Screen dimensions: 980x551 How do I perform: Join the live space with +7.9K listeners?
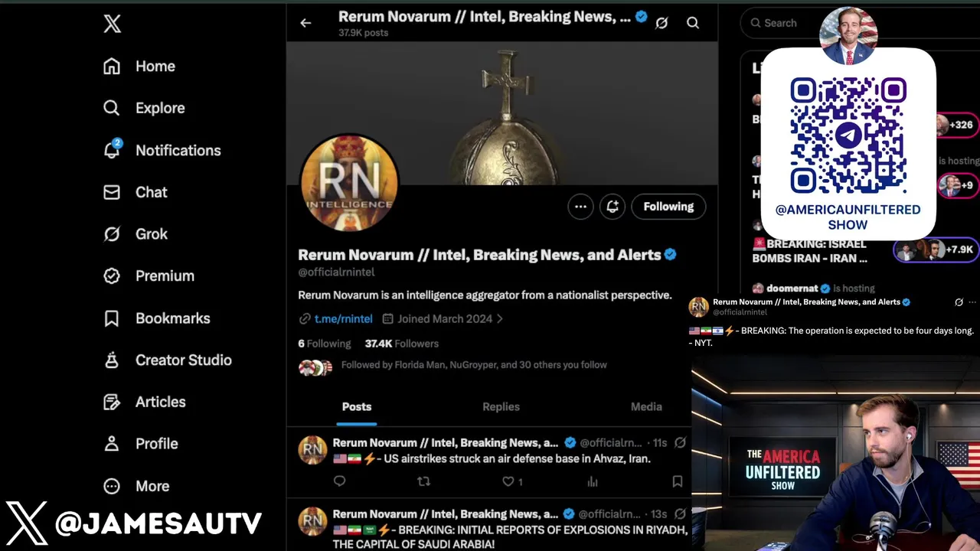pyautogui.click(x=937, y=249)
